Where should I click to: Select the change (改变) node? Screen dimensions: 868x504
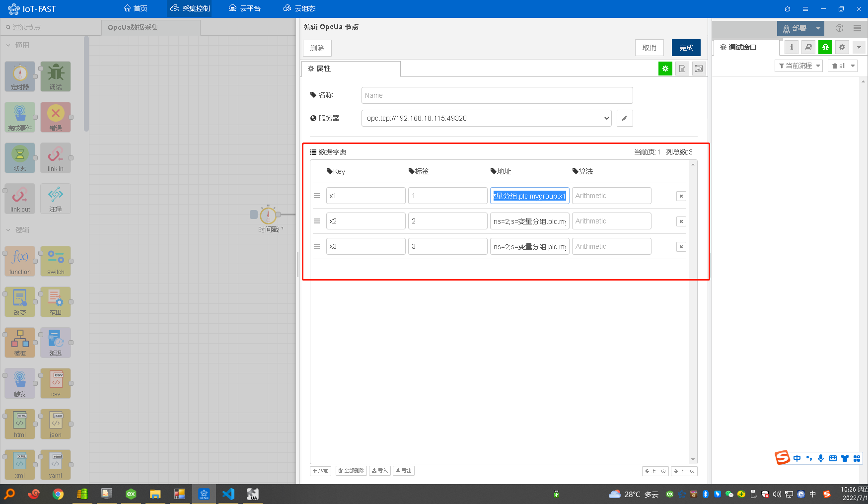[x=20, y=302]
